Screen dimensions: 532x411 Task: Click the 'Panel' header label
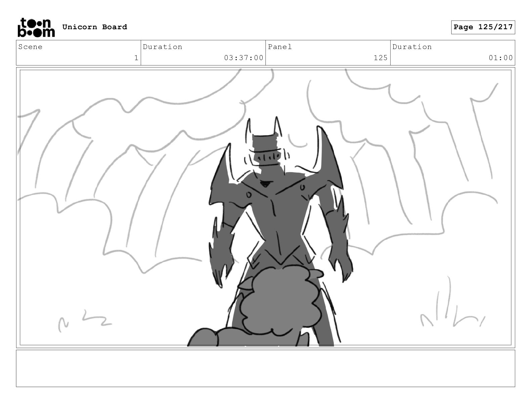click(x=280, y=47)
